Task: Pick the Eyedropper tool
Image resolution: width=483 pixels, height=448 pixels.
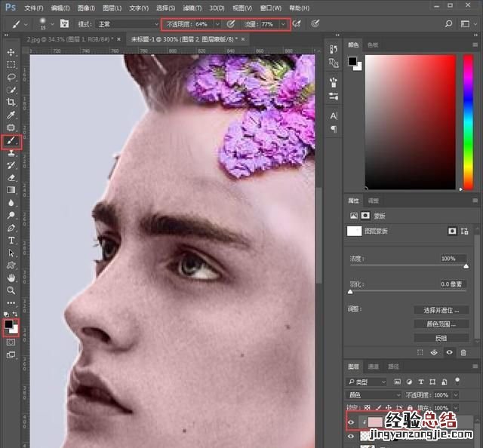Action: click(x=11, y=115)
